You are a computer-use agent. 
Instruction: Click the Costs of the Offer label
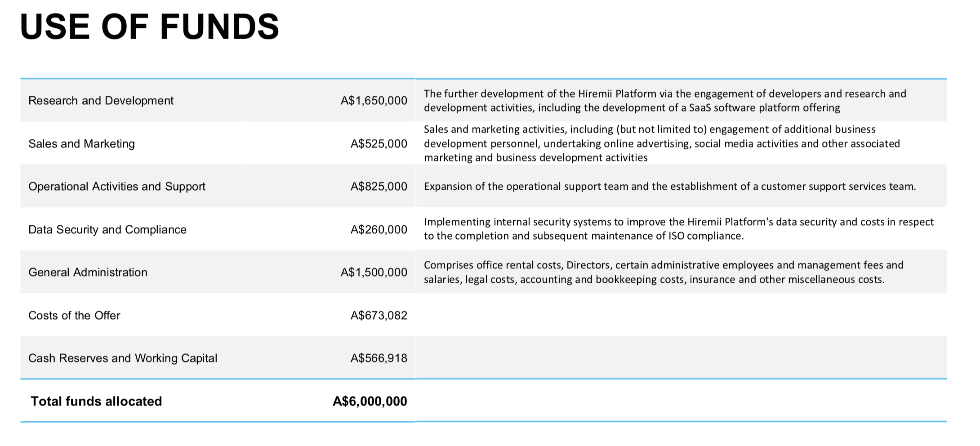[74, 315]
